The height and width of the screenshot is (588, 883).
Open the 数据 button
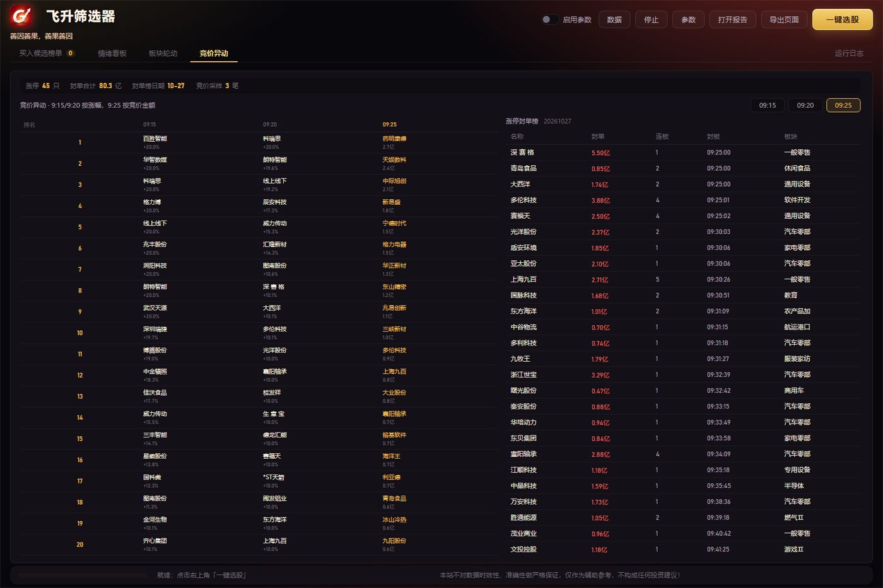(614, 20)
